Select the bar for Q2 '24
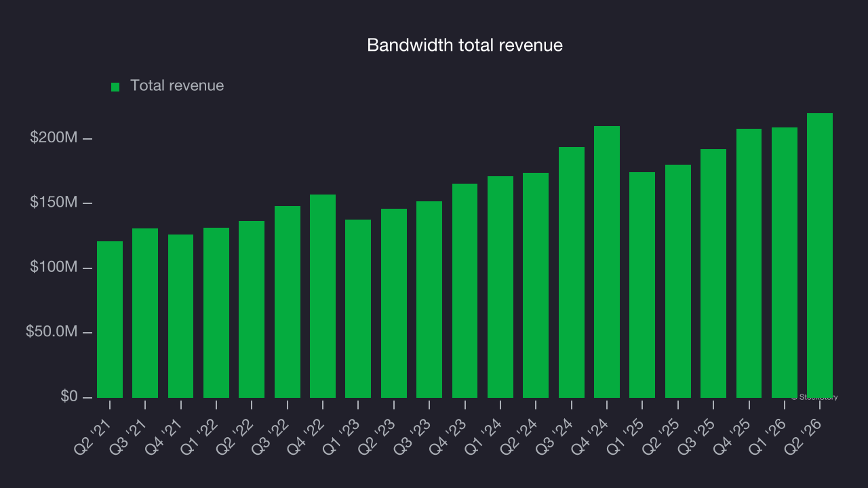 [536, 285]
